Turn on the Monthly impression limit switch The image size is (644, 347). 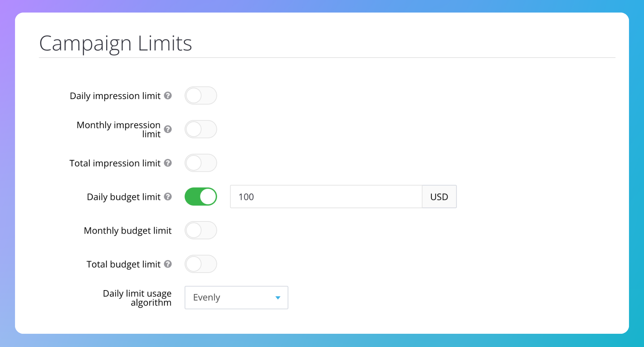(201, 129)
